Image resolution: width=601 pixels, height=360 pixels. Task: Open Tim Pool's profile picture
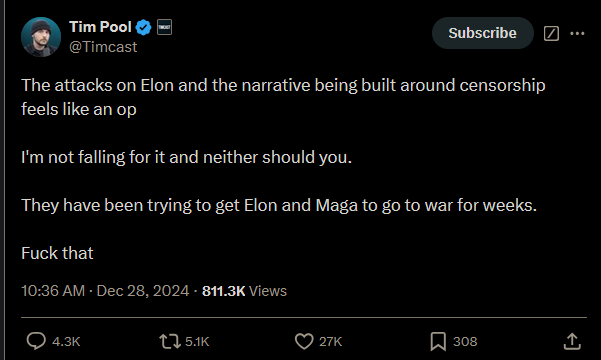tap(41, 37)
